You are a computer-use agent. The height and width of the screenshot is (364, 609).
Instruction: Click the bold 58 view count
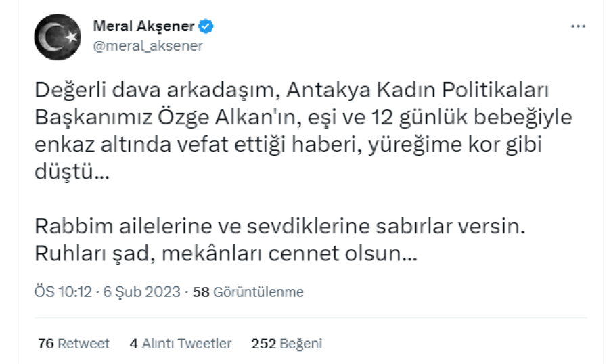point(200,292)
